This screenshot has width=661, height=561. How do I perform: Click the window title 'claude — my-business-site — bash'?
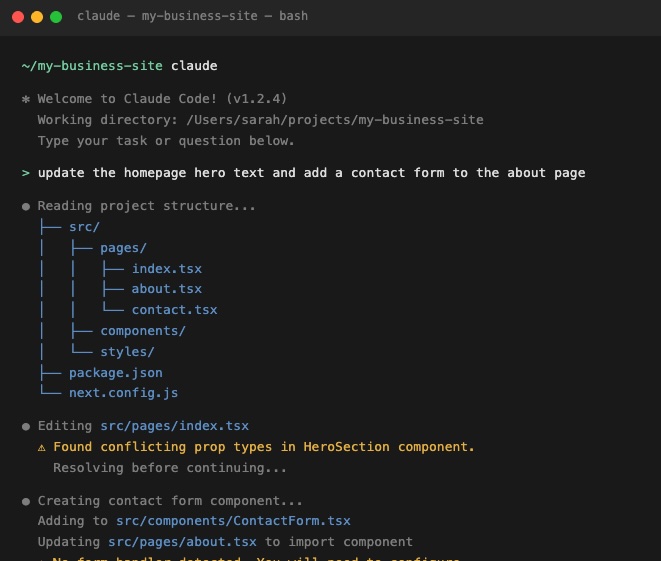(192, 16)
